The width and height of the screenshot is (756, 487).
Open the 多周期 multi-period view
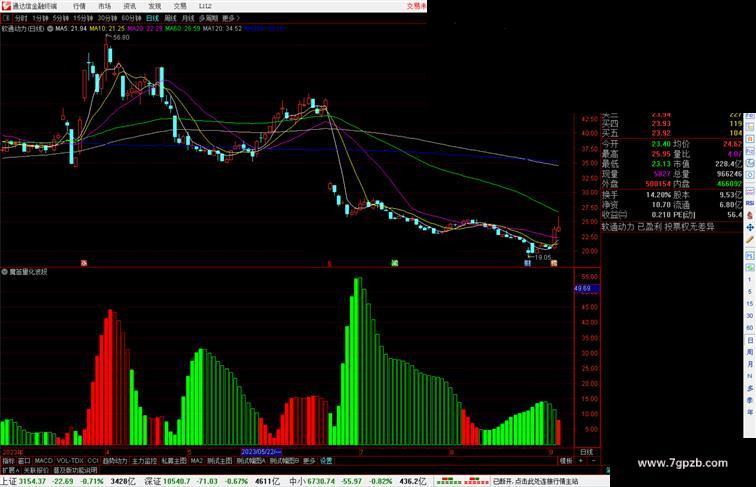pyautogui.click(x=208, y=18)
